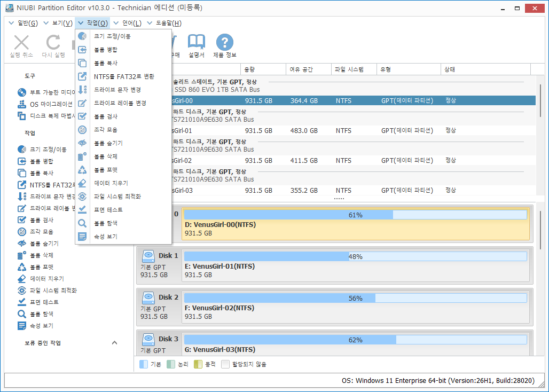Select list row with 355.2 GB free

(354, 191)
